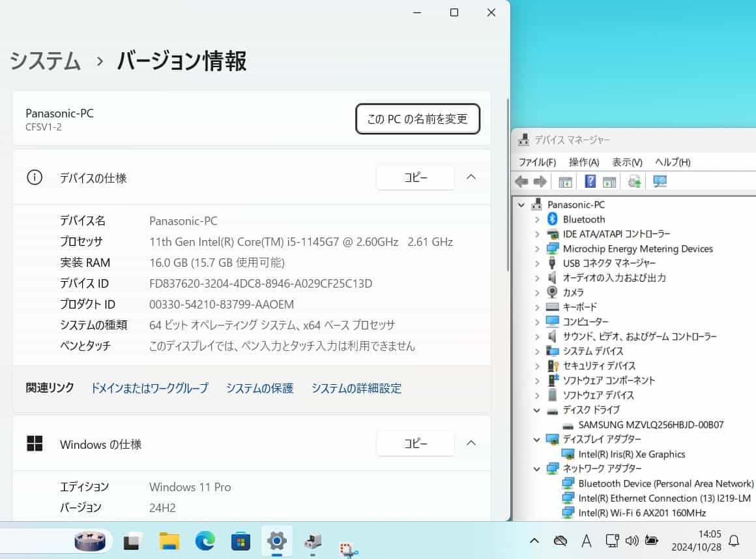The width and height of the screenshot is (756, 559).
Task: Collapse the ディスク ドライブ tree node
Action: point(537,410)
